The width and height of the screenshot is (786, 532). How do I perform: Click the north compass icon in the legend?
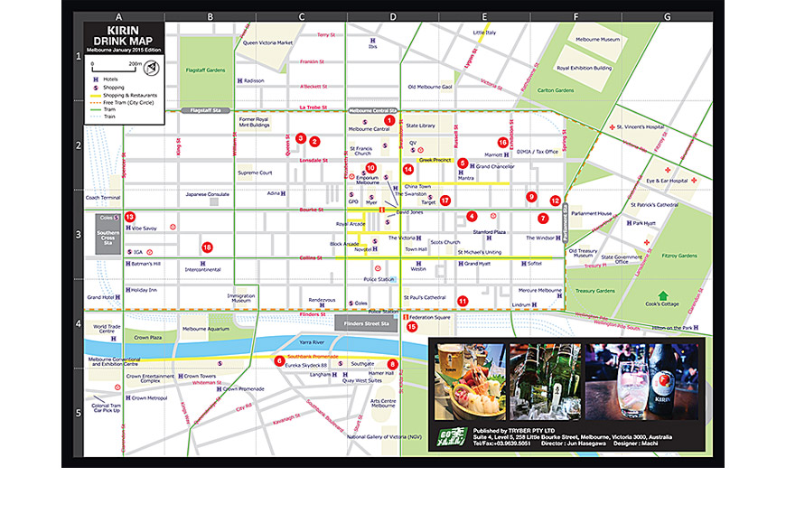152,68
